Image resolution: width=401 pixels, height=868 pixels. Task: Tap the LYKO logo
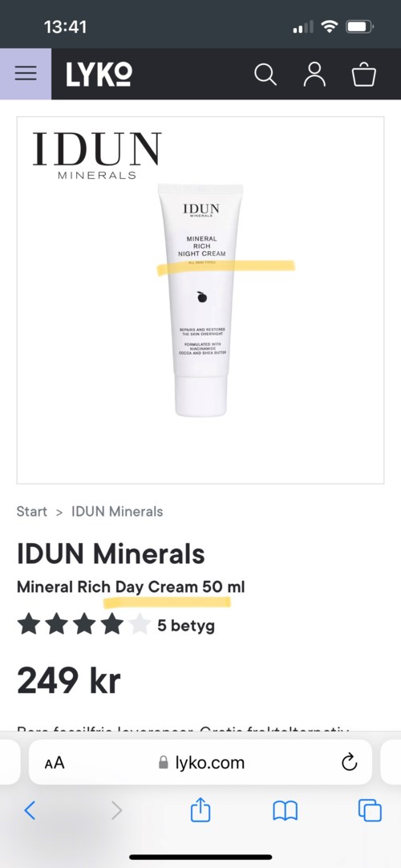[x=99, y=74]
